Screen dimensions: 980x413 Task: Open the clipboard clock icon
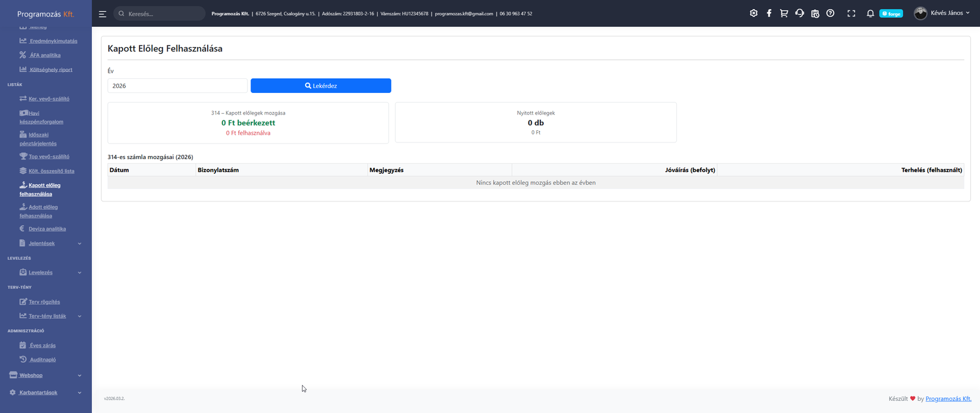[815, 13]
